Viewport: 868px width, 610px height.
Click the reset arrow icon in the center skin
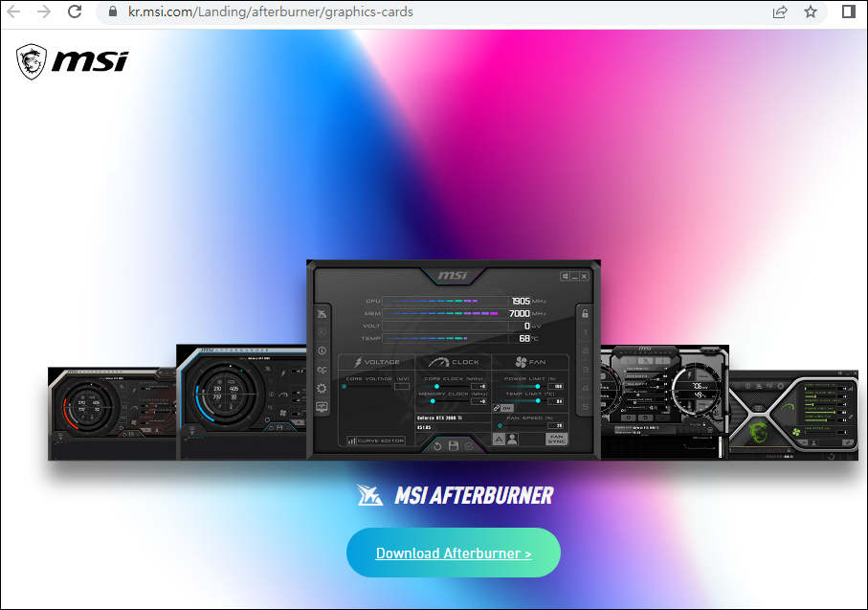(x=437, y=446)
